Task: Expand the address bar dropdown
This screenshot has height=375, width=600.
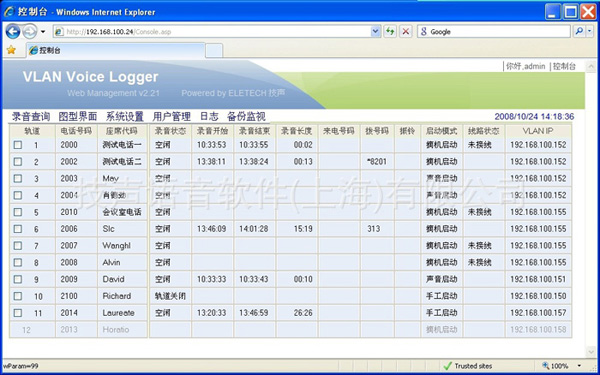Action: click(x=376, y=32)
